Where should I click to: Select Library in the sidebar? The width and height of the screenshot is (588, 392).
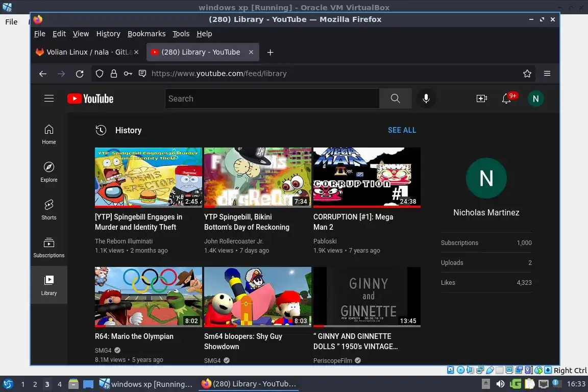click(x=49, y=285)
